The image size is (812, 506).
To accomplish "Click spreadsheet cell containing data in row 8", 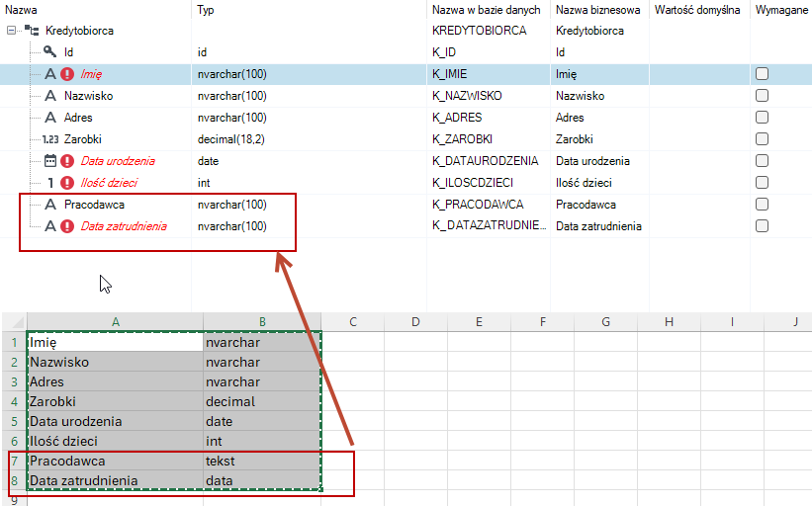I will (262, 480).
